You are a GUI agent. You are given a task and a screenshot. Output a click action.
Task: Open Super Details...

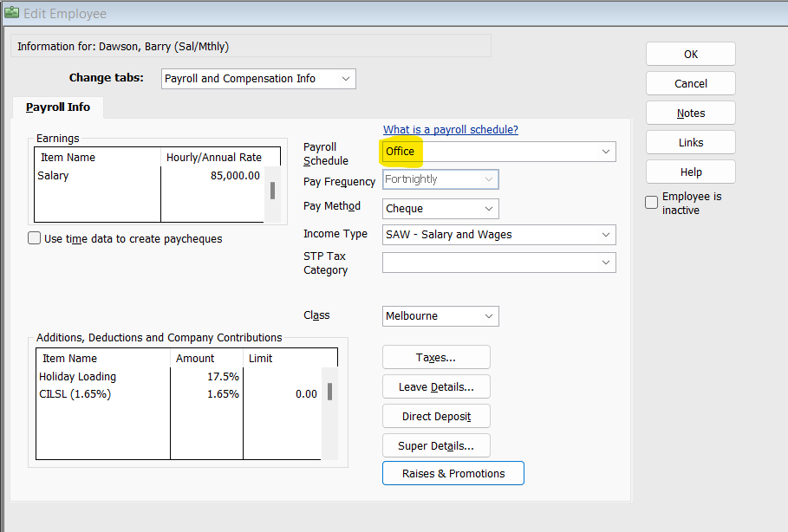pyautogui.click(x=436, y=445)
